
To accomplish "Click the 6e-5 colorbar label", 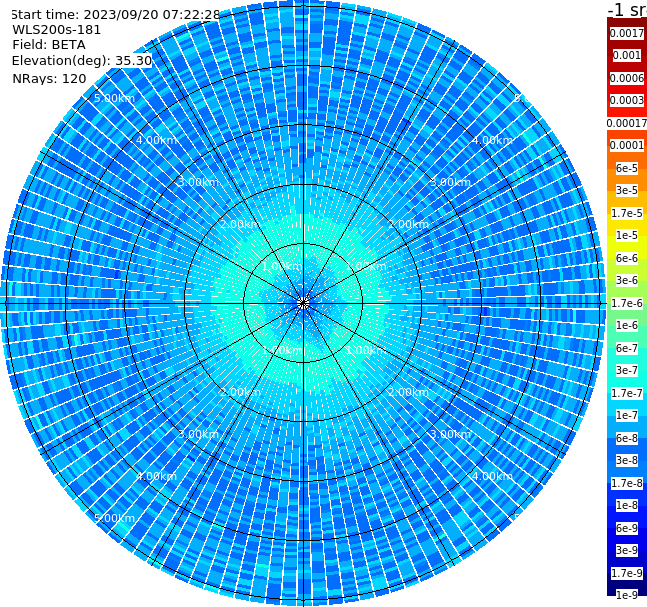I will [x=627, y=168].
